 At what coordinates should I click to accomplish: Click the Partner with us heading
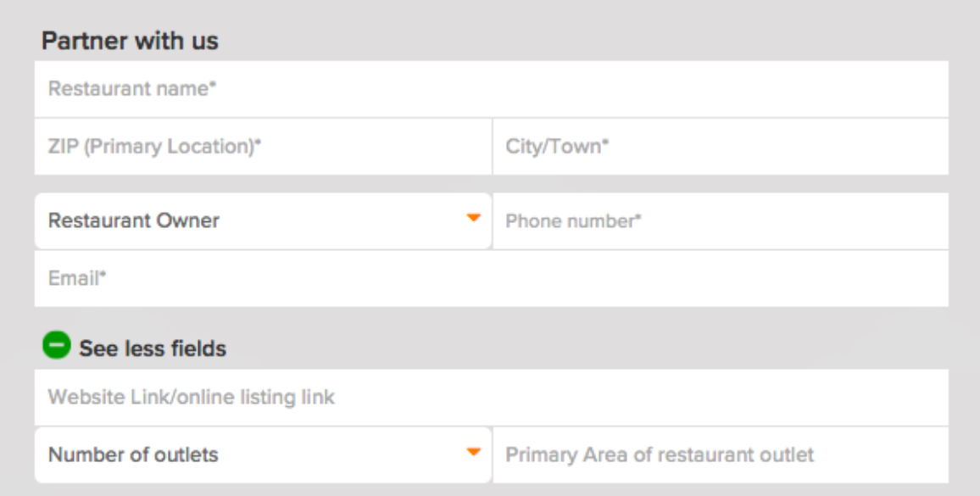click(x=130, y=42)
